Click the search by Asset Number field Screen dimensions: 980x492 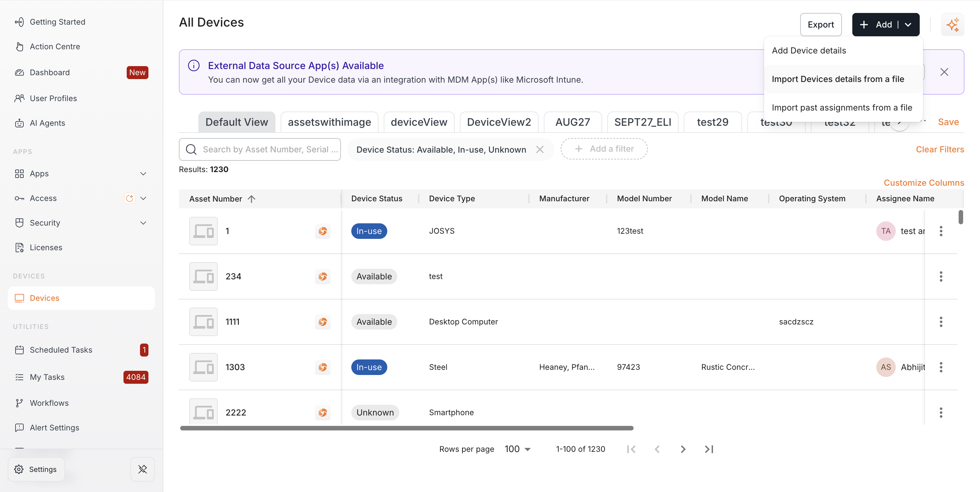pos(260,149)
